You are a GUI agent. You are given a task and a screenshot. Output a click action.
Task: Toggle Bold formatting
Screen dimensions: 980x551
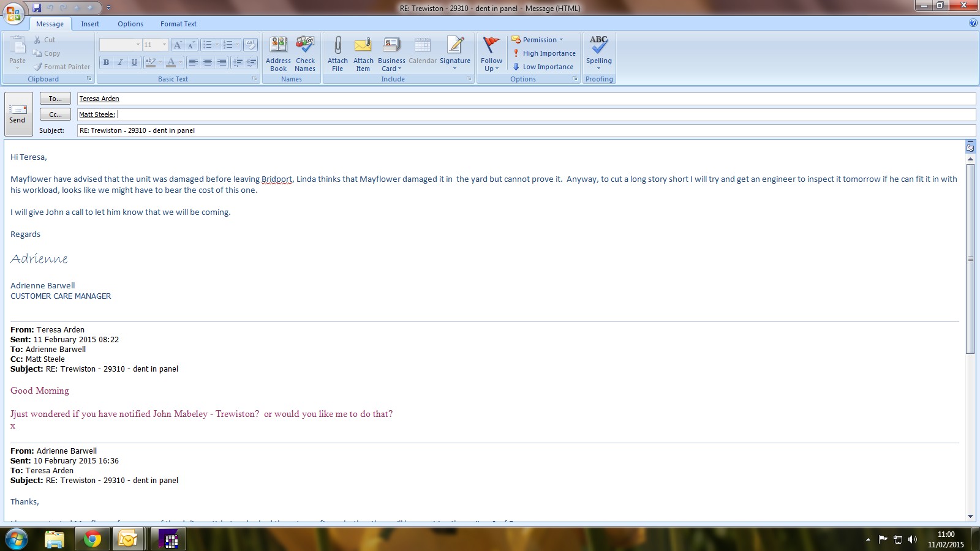tap(106, 62)
